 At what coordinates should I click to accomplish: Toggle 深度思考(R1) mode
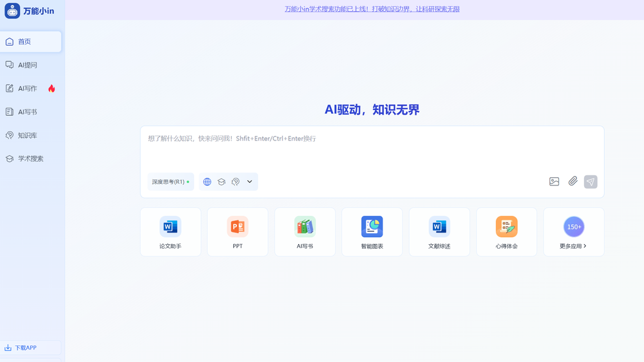tap(171, 182)
